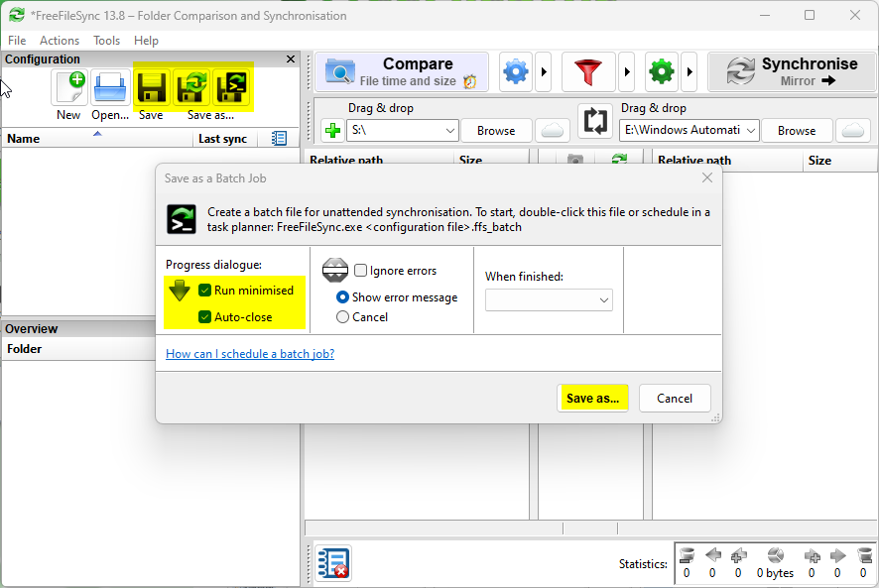Start Compare file time and size
This screenshot has height=588, width=879.
pos(402,71)
